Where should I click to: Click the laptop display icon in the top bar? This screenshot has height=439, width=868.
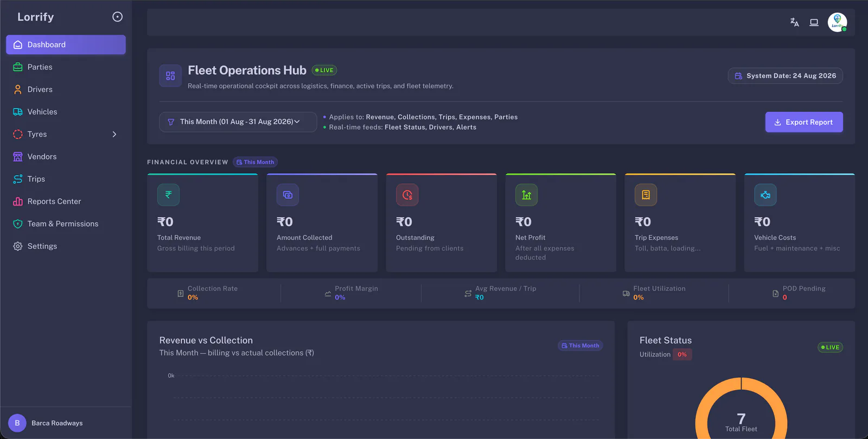(x=814, y=22)
